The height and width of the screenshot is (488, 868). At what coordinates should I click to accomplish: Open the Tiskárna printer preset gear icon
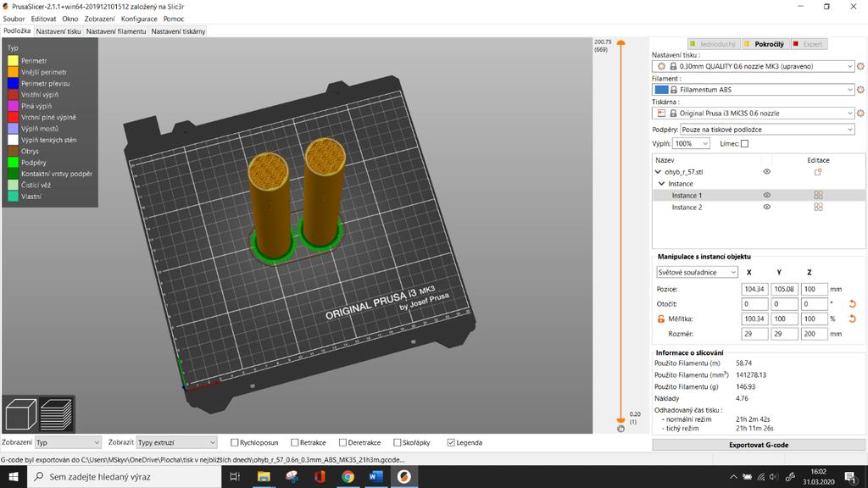860,113
